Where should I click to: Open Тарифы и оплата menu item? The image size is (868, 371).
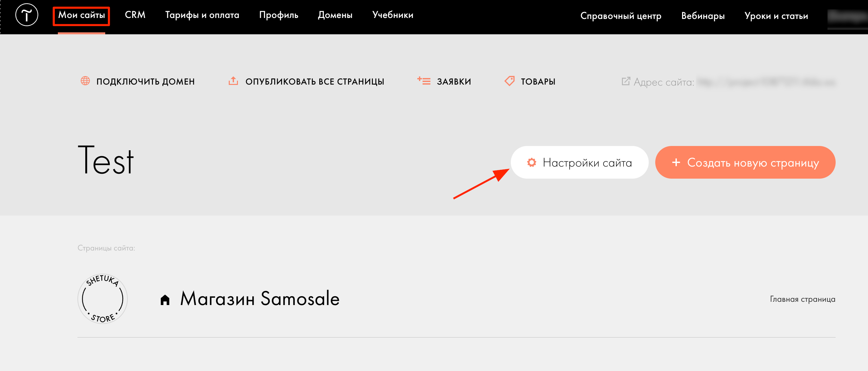pos(202,15)
